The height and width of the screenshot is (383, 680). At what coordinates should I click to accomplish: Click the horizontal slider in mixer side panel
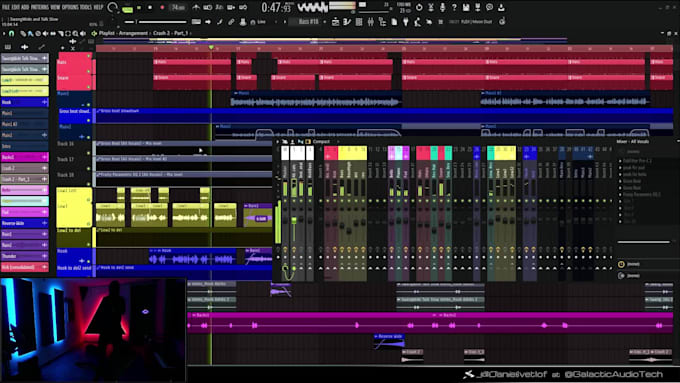pos(645,242)
